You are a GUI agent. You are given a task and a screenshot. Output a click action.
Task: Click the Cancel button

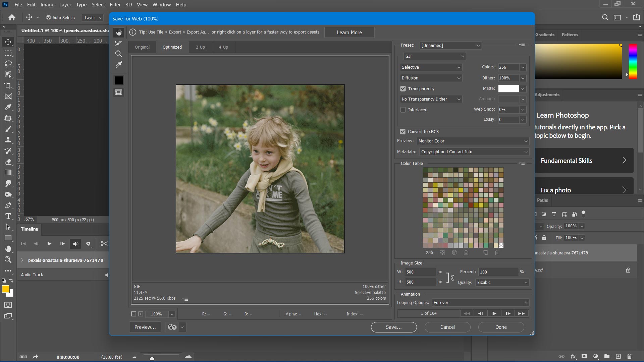tap(447, 327)
